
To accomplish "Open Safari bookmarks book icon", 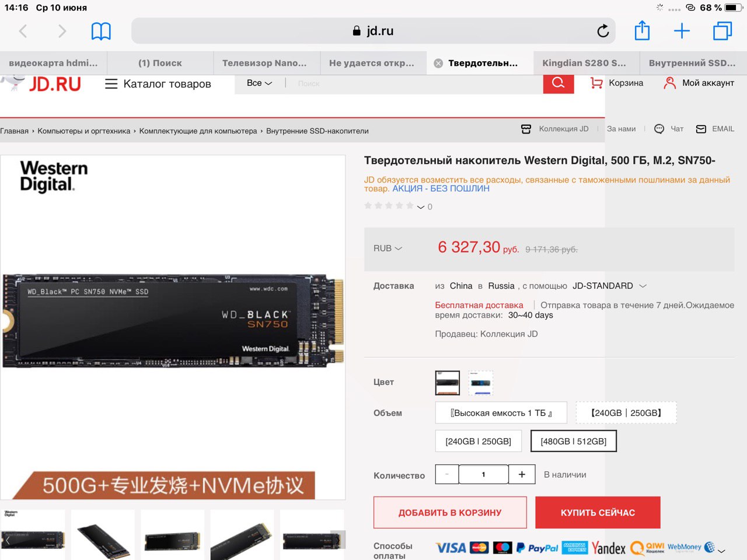I will tap(101, 31).
